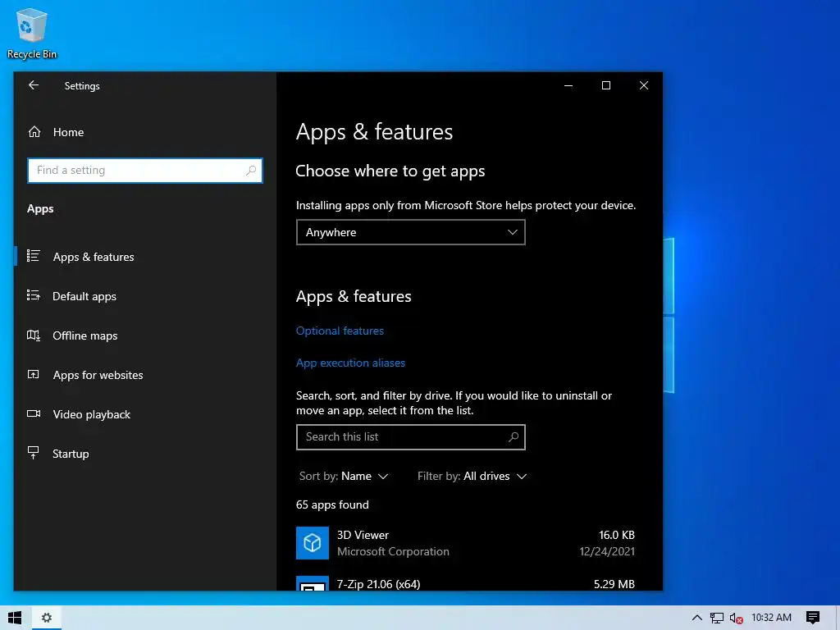Click the Choose where to get apps heading
Screen dimensions: 840x630
(390, 171)
